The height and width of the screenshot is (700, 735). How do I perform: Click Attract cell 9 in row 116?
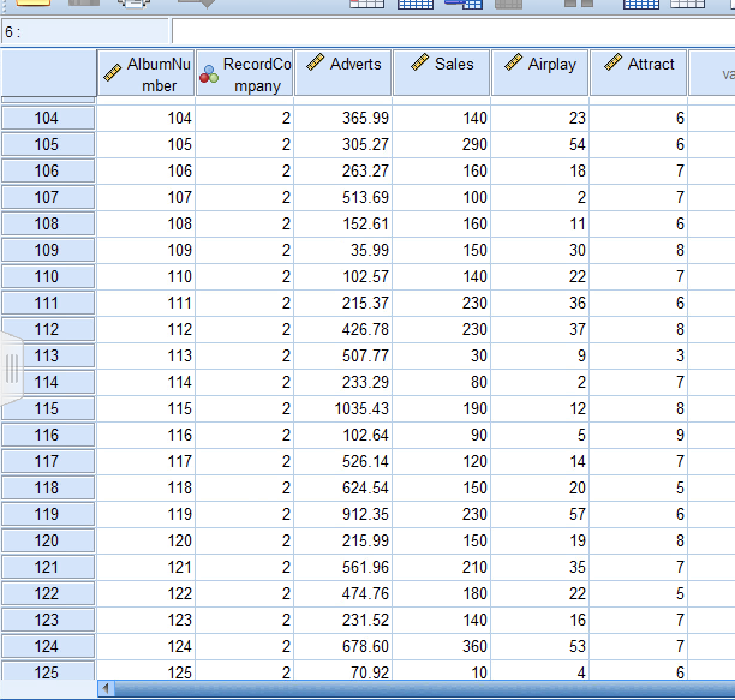coord(638,435)
